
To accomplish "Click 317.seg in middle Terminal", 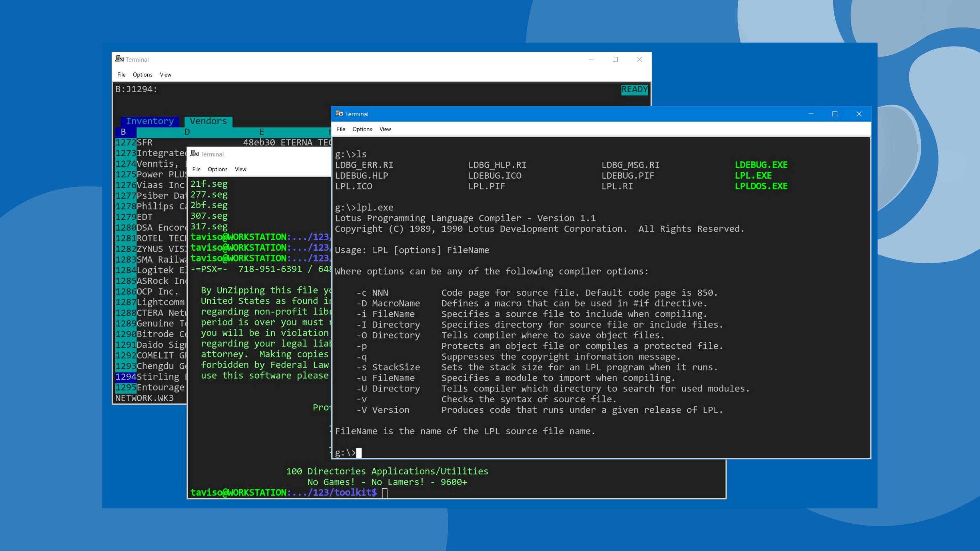I will [x=209, y=226].
